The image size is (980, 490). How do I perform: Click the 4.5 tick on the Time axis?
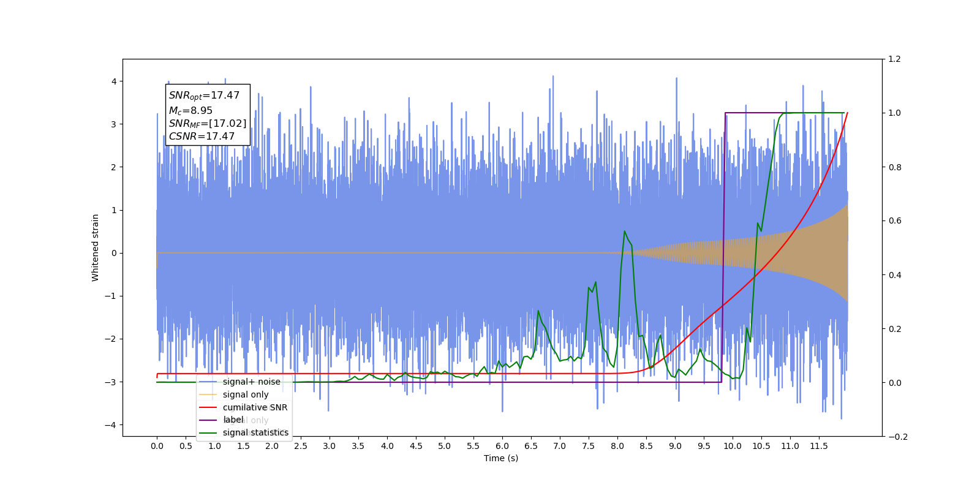(416, 446)
